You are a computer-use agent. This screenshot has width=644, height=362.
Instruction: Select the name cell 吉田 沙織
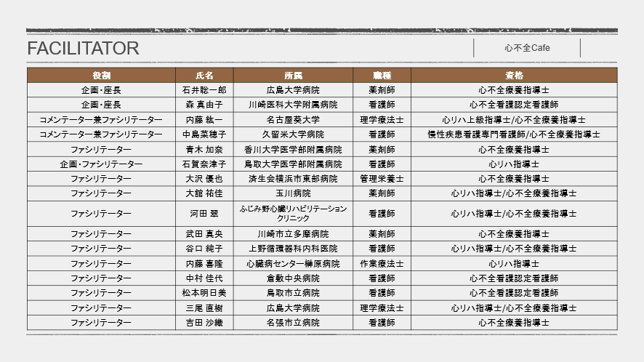[x=204, y=322]
